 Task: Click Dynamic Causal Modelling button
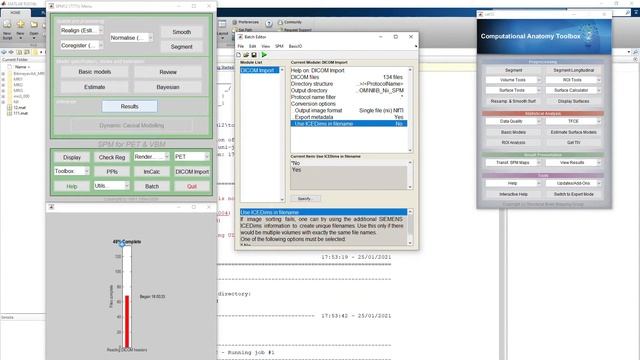point(131,125)
